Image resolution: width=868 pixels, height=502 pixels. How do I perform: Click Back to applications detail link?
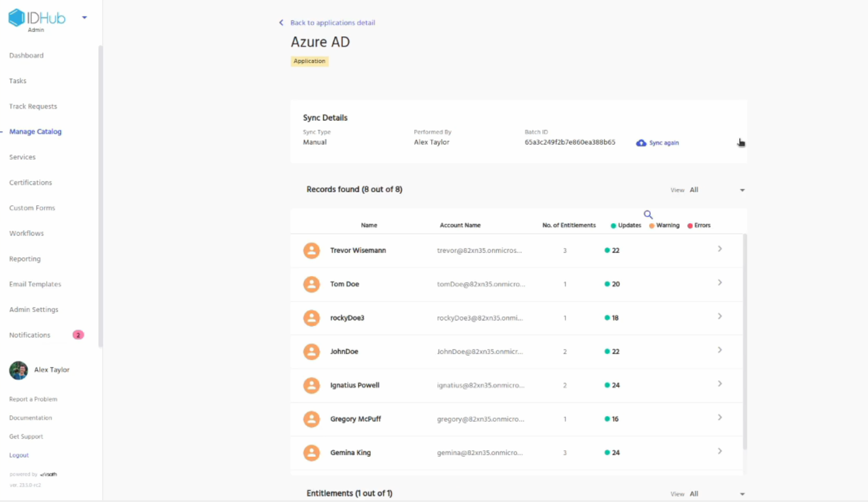pyautogui.click(x=332, y=23)
